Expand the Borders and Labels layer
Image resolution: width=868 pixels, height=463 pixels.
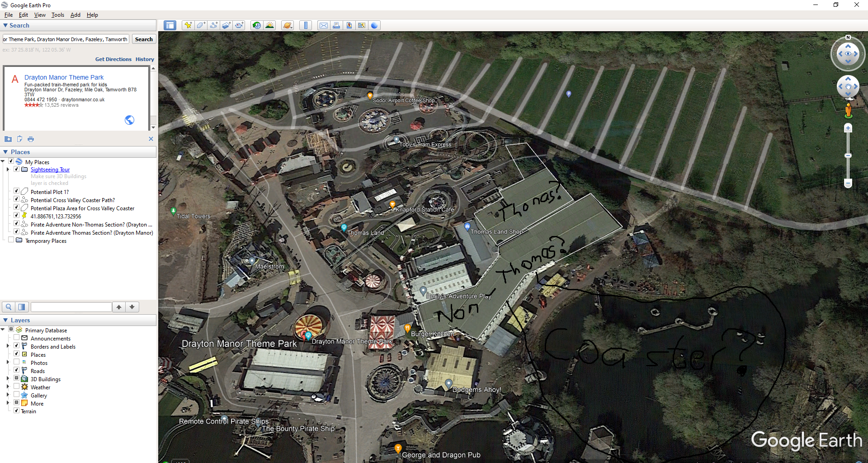click(8, 346)
